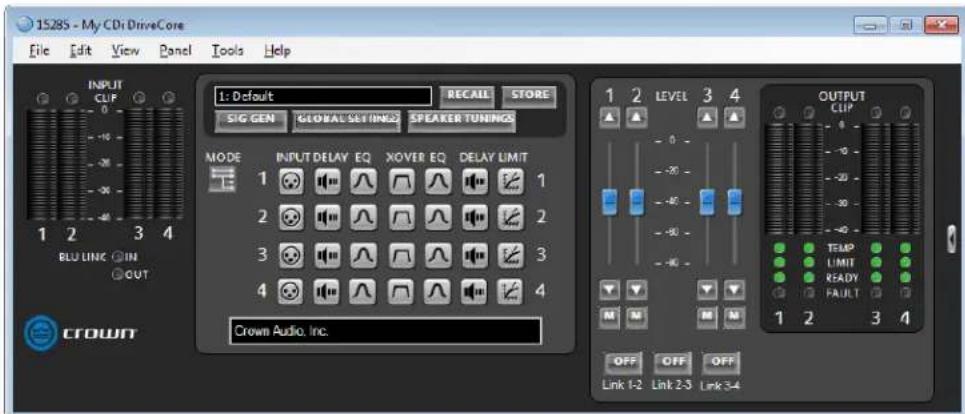Click channel 1 level fader handle
The image size is (965, 414).
[609, 202]
